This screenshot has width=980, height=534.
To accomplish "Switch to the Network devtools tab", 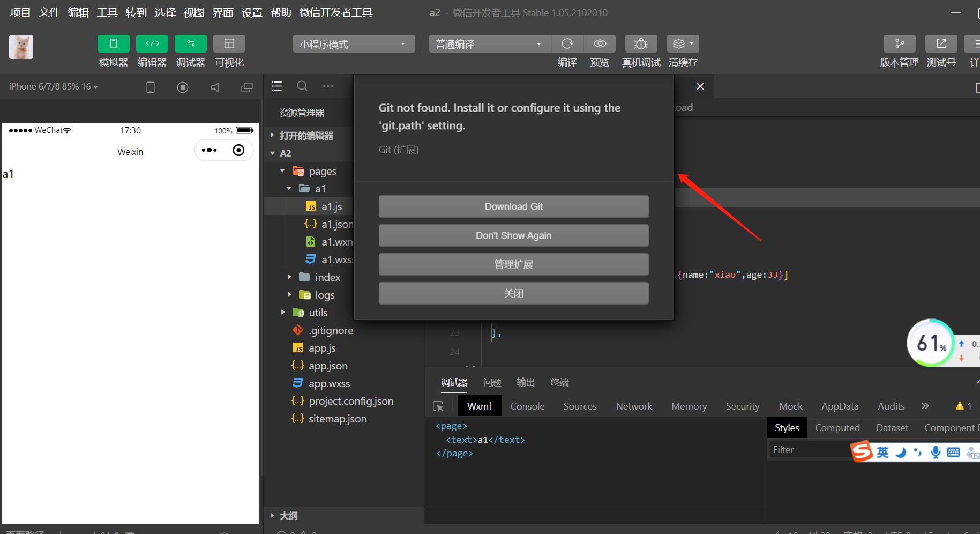I will pos(634,406).
